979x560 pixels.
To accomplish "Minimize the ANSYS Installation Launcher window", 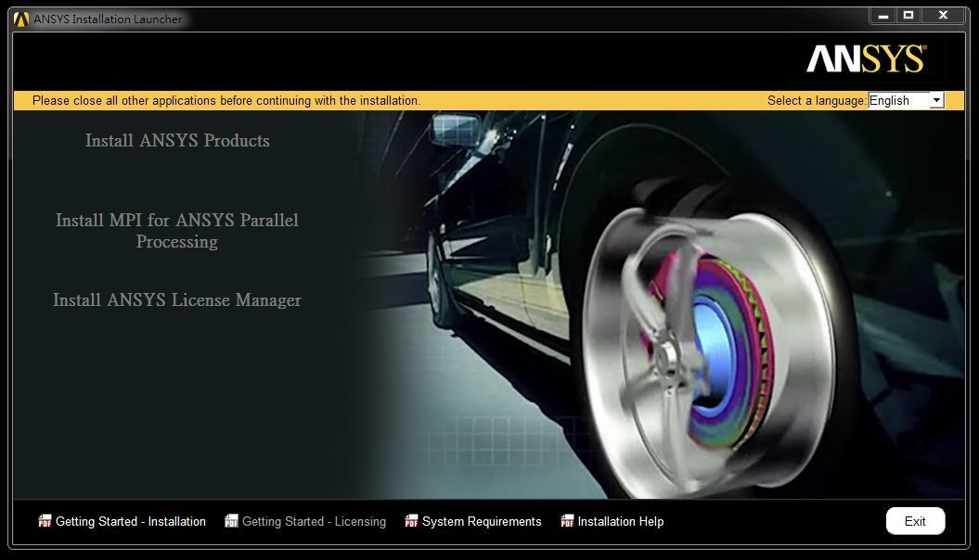I will click(882, 16).
